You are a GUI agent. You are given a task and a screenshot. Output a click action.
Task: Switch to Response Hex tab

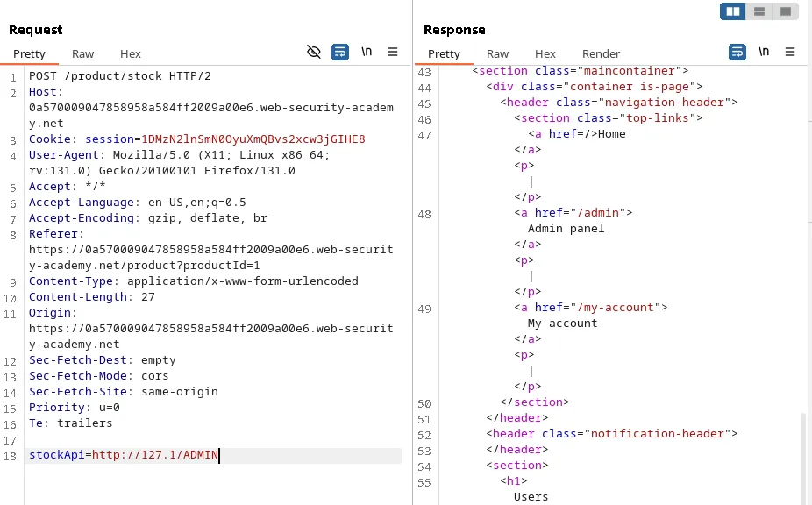tap(545, 53)
